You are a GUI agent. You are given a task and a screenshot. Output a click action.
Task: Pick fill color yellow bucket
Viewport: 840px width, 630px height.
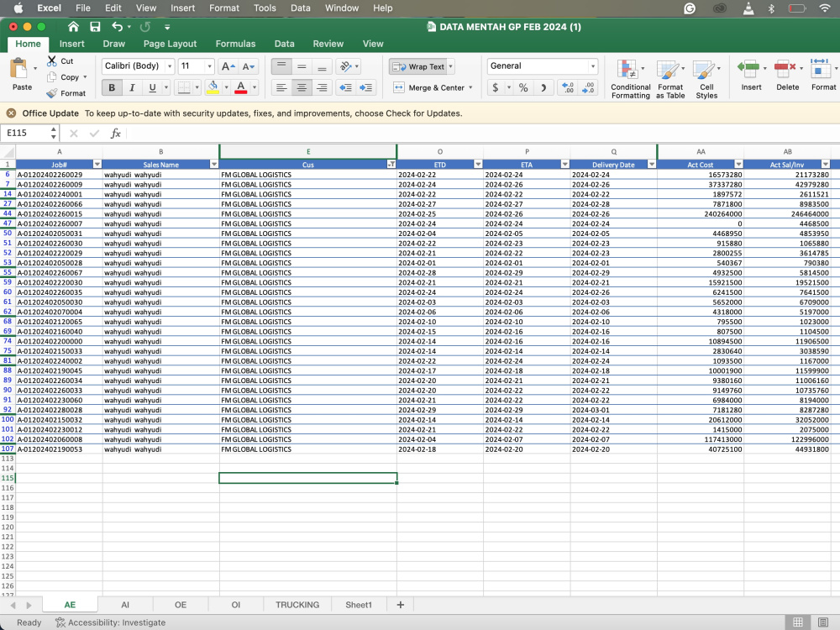[213, 87]
